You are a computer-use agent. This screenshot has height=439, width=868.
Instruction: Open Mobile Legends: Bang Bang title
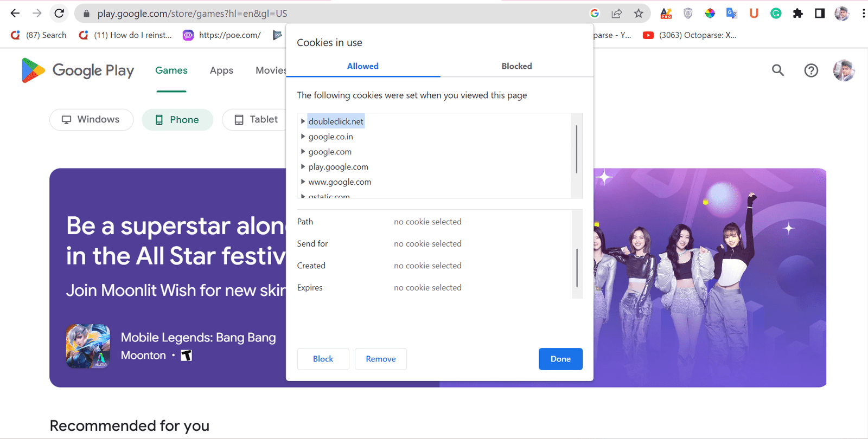click(198, 338)
